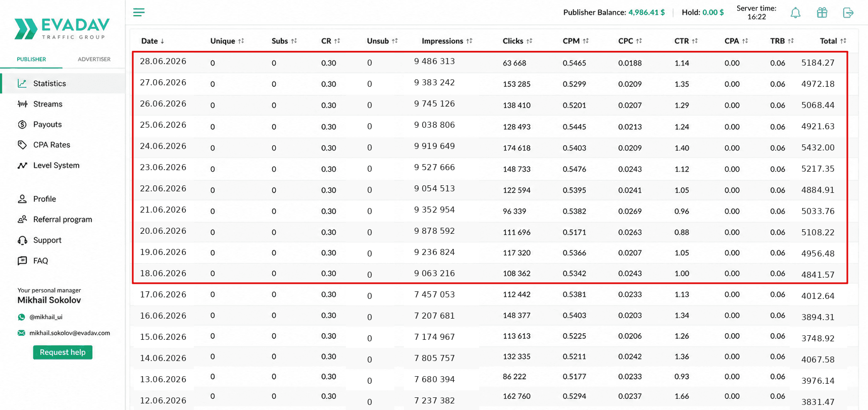The height and width of the screenshot is (410, 868).
Task: Click the Hold amount 0.00 $
Action: pyautogui.click(x=713, y=12)
